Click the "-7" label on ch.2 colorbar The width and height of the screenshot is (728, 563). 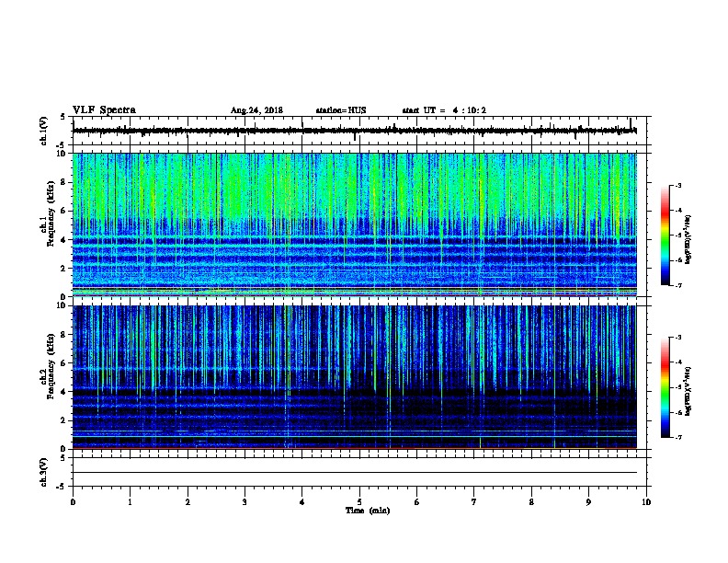(677, 437)
